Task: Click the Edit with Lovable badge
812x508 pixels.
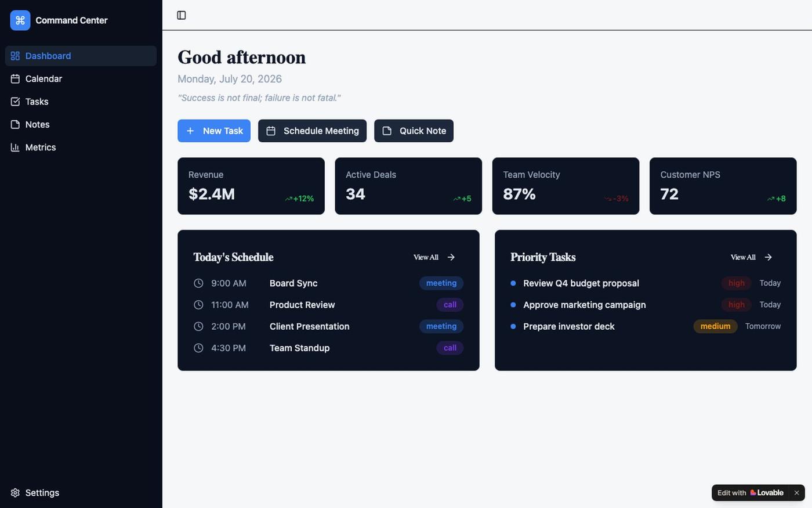Action: click(751, 493)
